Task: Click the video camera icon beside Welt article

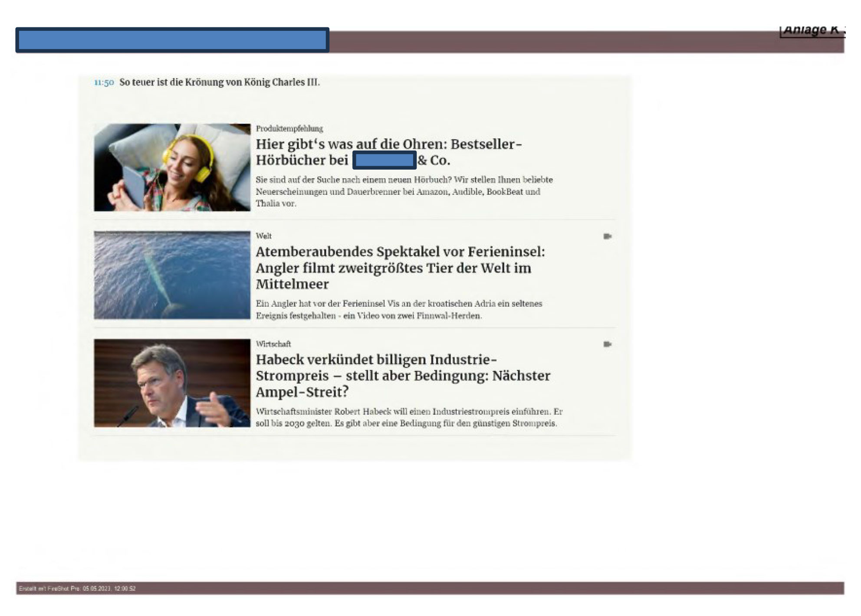Action: coord(607,236)
